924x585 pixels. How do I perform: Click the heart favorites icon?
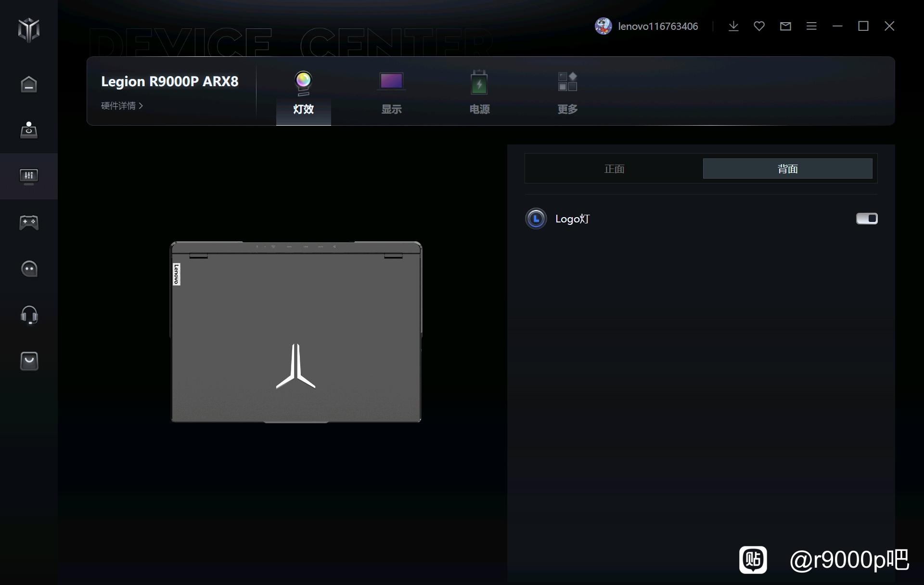point(759,26)
